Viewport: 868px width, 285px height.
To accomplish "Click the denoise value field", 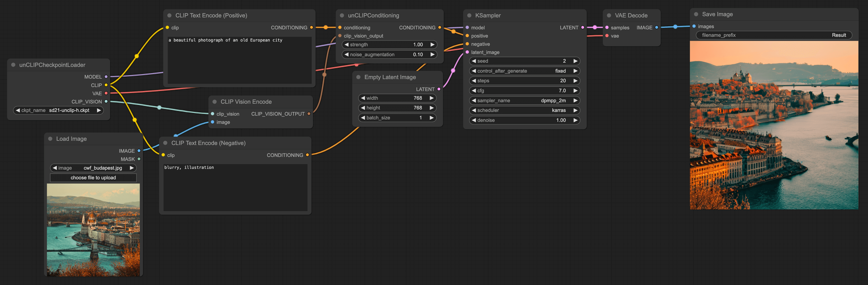I will click(x=524, y=120).
